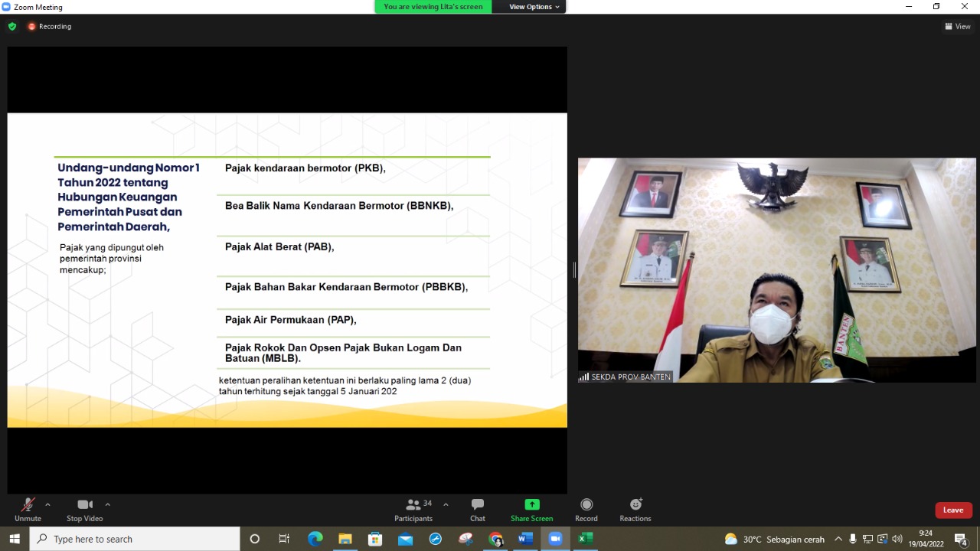Open audio options arrow beside Unmute
Viewport: 980px width, 551px height.
coord(47,504)
